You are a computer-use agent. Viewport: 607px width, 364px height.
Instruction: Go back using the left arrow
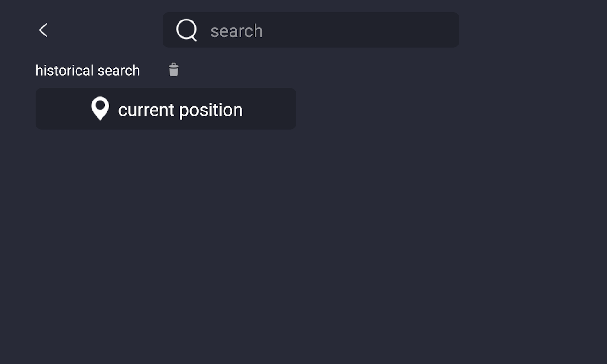pyautogui.click(x=43, y=30)
